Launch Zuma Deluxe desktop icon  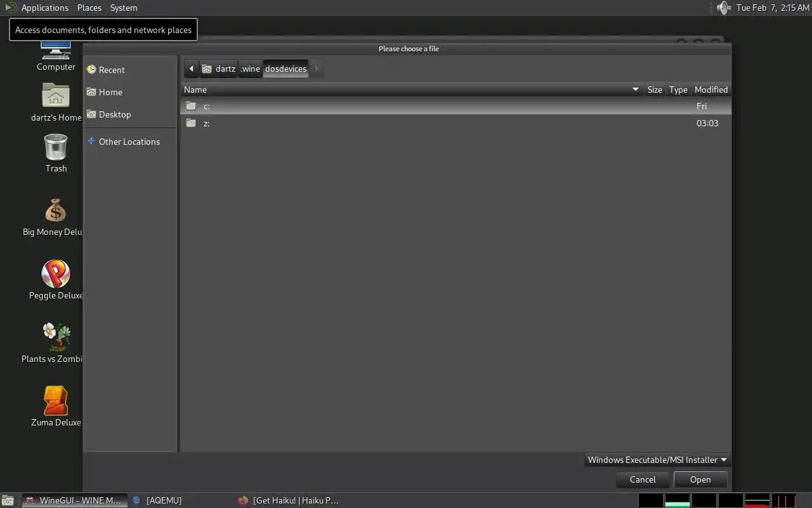56,406
